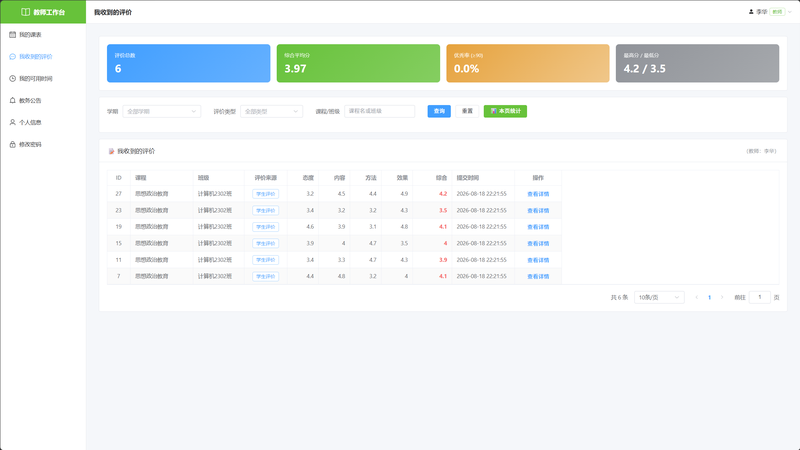Screen dimensions: 800x450
Task: Click the 学生评价 tag in row ID 7
Action: [265, 276]
